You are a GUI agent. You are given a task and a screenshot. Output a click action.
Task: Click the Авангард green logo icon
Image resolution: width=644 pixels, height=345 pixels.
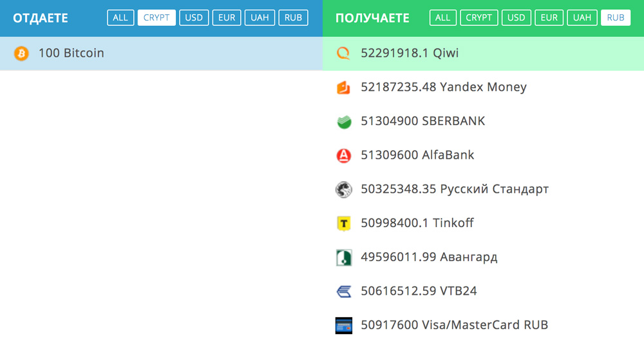coord(344,258)
